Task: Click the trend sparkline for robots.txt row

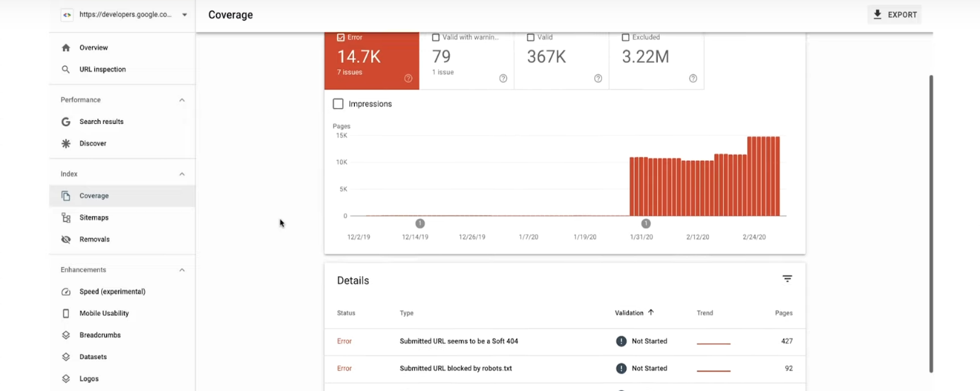Action: coord(713,370)
